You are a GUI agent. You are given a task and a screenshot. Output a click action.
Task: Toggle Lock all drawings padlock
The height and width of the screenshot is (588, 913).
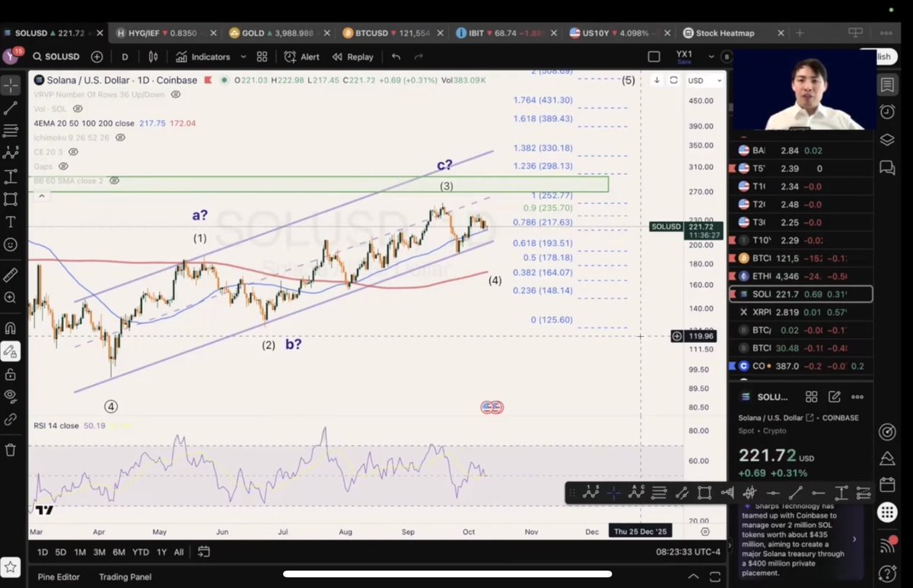point(11,374)
